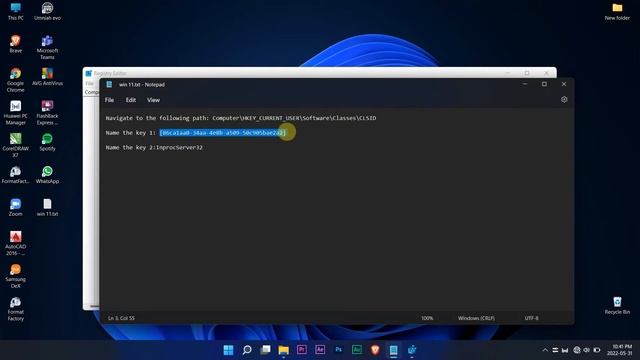Image resolution: width=640 pixels, height=360 pixels.
Task: Open Format Factory desktop shortcut
Action: tap(16, 309)
